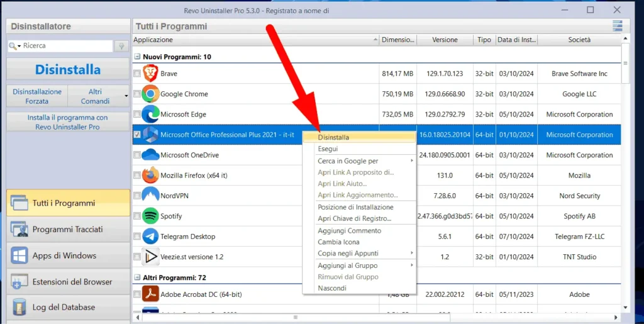Viewport: 644px width, 324px height.
Task: Tick the NordVPN checkbox
Action: click(136, 196)
